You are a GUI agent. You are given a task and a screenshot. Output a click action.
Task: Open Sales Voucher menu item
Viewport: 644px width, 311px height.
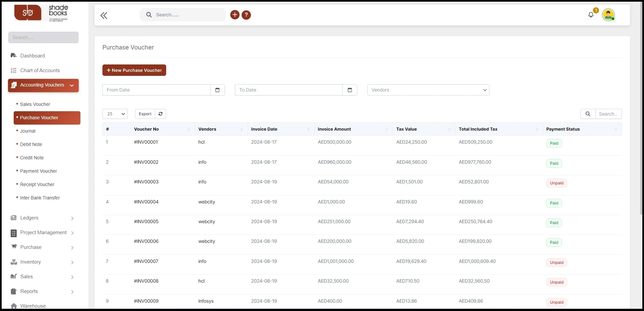coord(35,104)
